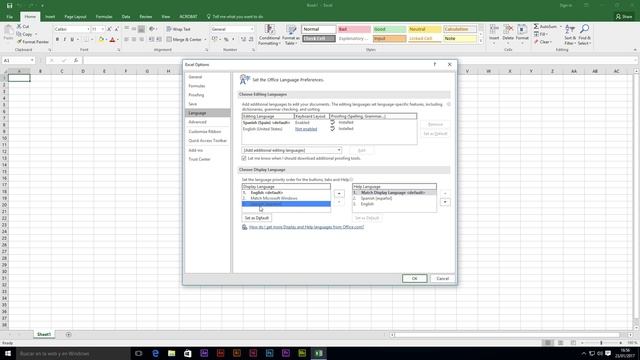
Task: Click the Tell me what you want search box
Action: [x=238, y=17]
